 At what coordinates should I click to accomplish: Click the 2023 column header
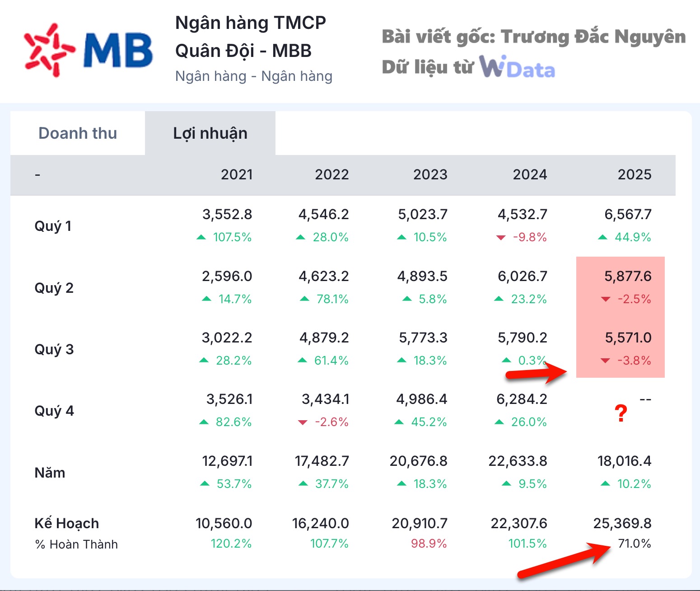tap(430, 174)
